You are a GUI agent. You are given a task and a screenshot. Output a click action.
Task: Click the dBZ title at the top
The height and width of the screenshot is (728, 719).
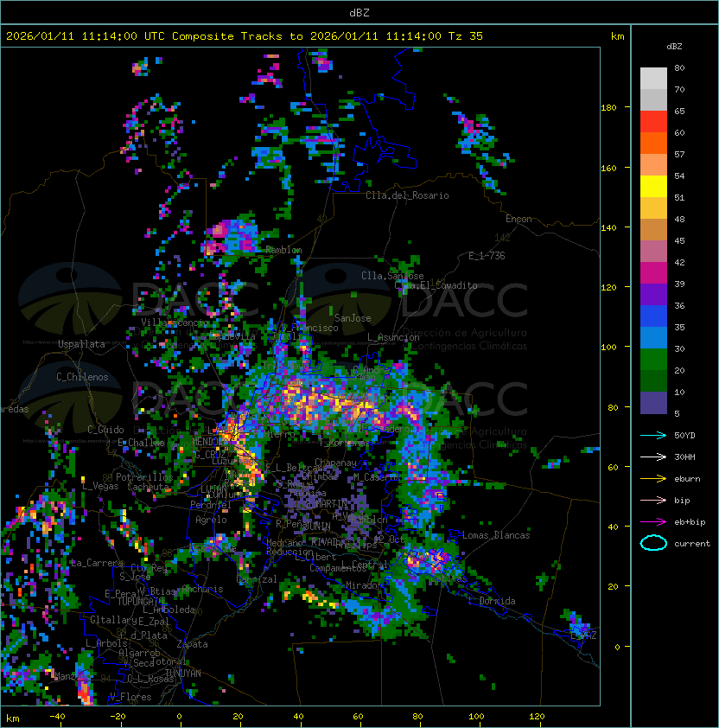[x=359, y=12]
